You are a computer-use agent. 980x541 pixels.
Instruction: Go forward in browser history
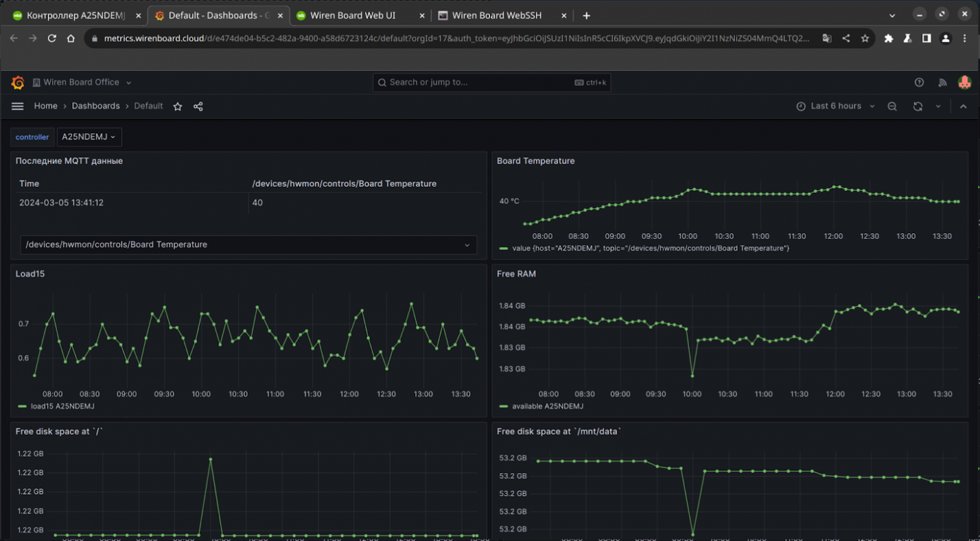click(x=33, y=38)
